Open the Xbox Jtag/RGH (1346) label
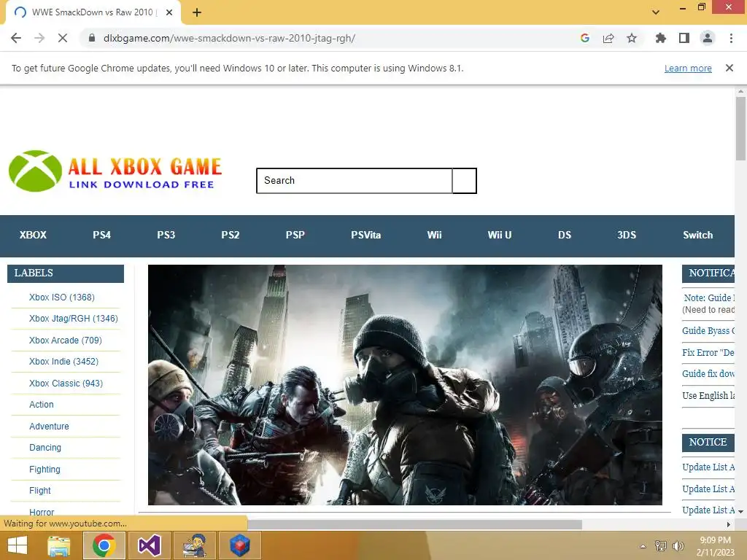Screen dimensions: 747x560 click(x=74, y=319)
